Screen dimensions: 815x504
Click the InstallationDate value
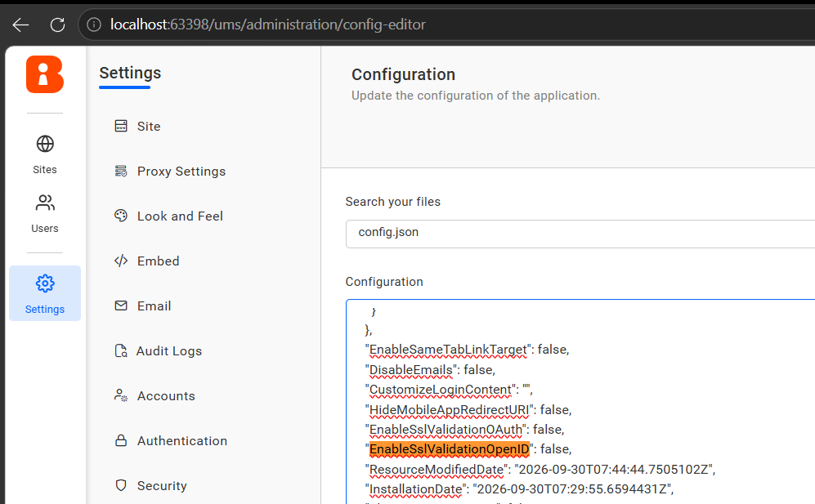pyautogui.click(x=571, y=489)
